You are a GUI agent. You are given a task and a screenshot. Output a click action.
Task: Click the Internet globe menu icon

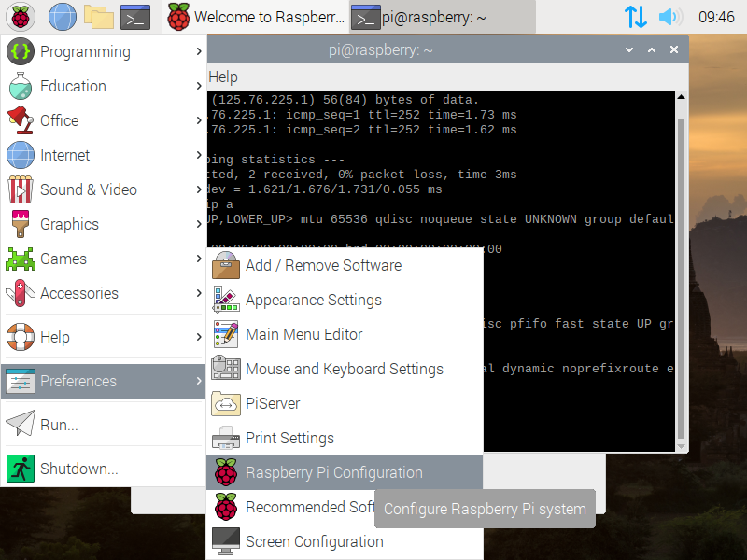point(20,155)
